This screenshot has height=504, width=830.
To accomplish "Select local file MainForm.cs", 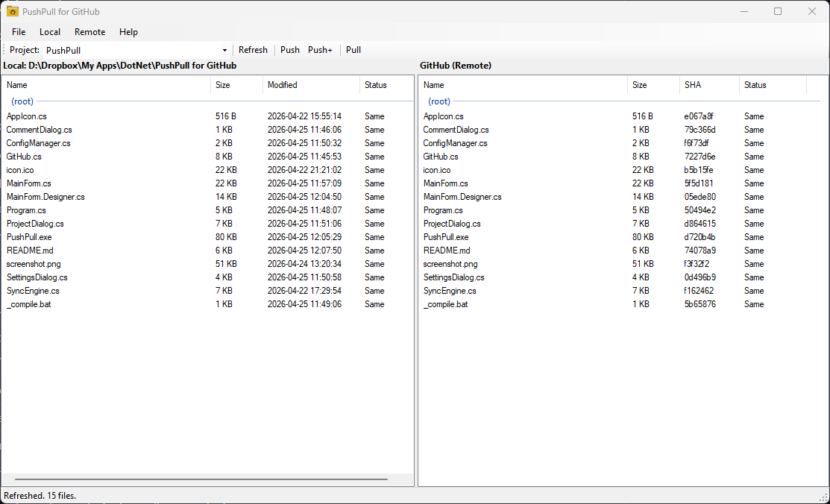I will click(28, 183).
